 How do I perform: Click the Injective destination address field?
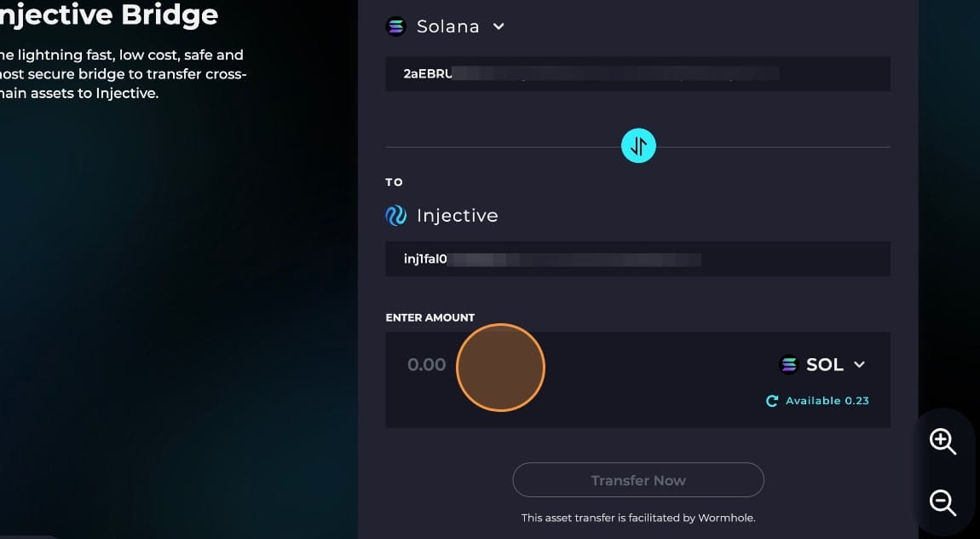[x=637, y=259]
